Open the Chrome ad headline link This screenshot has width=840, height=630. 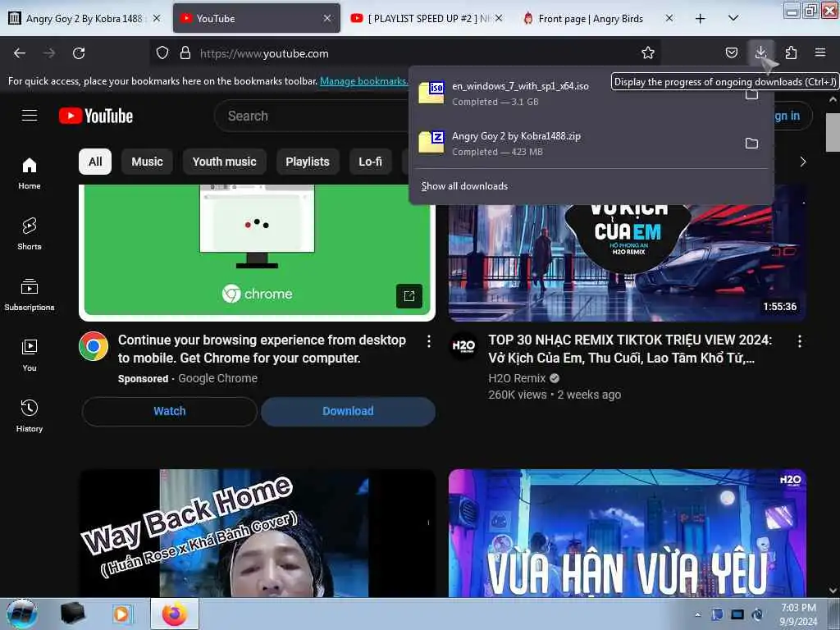coord(262,349)
